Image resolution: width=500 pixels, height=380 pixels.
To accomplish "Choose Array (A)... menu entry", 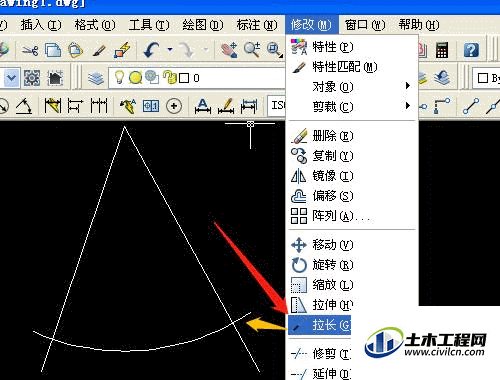I will (x=352, y=216).
